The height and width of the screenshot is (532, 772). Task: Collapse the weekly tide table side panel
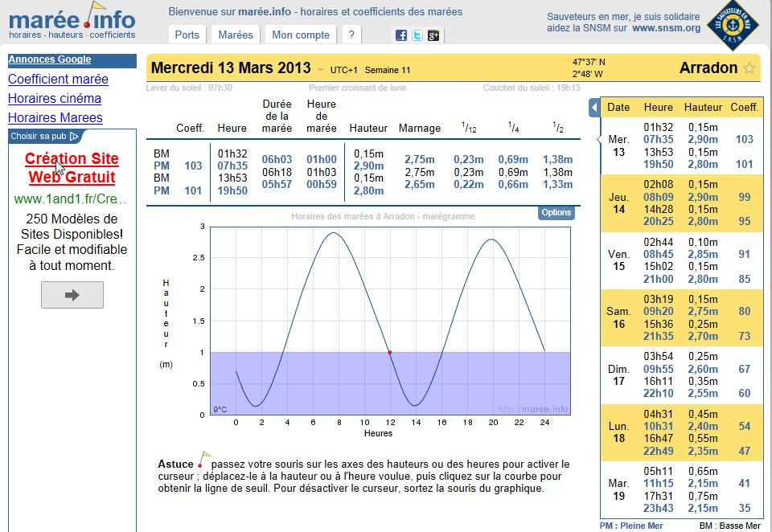(594, 107)
